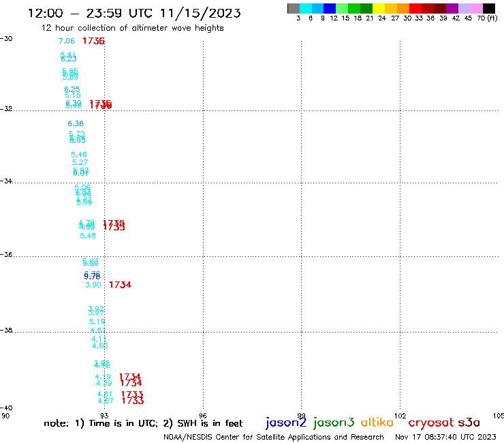Click the black swatch ending the color scale
Viewport: 504px width, 443px height.
[489, 8]
